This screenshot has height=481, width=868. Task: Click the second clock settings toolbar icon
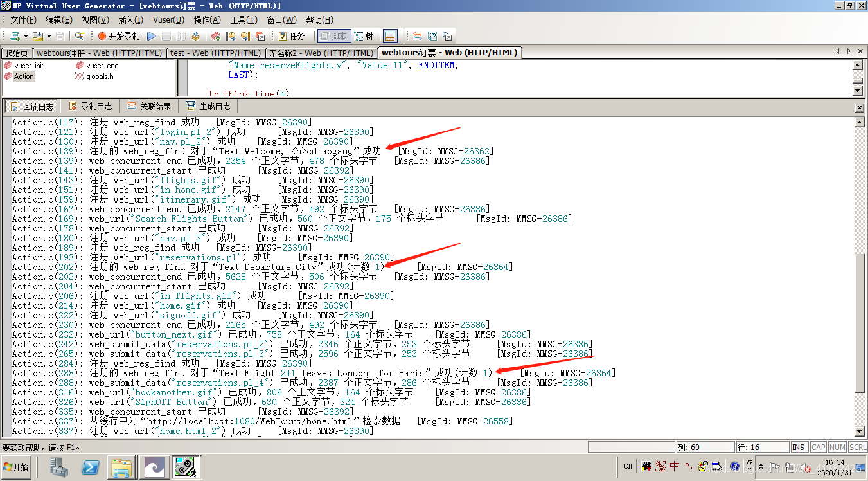click(x=245, y=36)
